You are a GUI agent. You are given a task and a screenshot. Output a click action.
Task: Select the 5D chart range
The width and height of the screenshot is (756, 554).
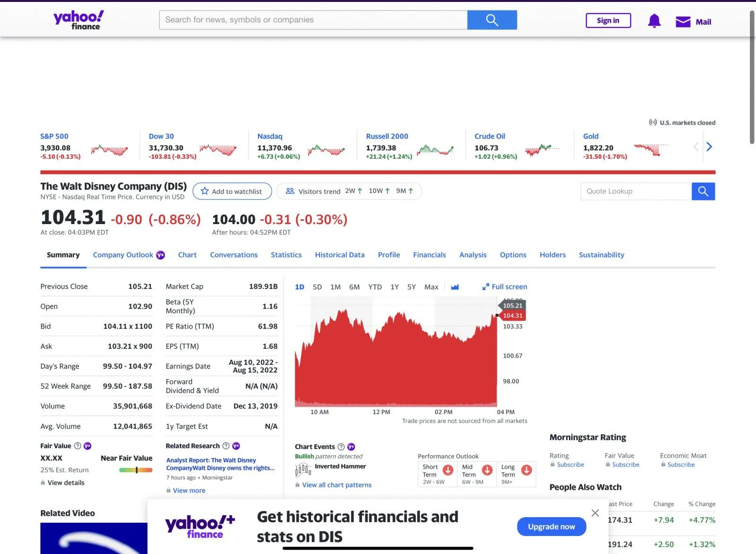(x=317, y=287)
